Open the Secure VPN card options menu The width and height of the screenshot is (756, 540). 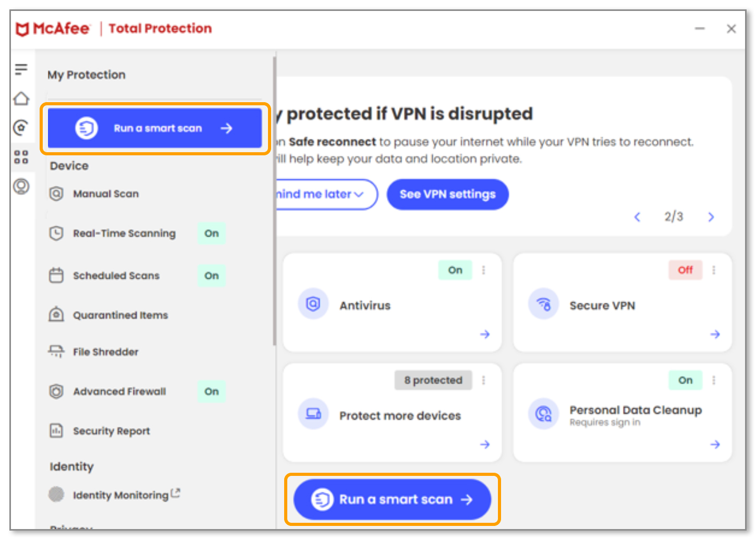pos(713,270)
